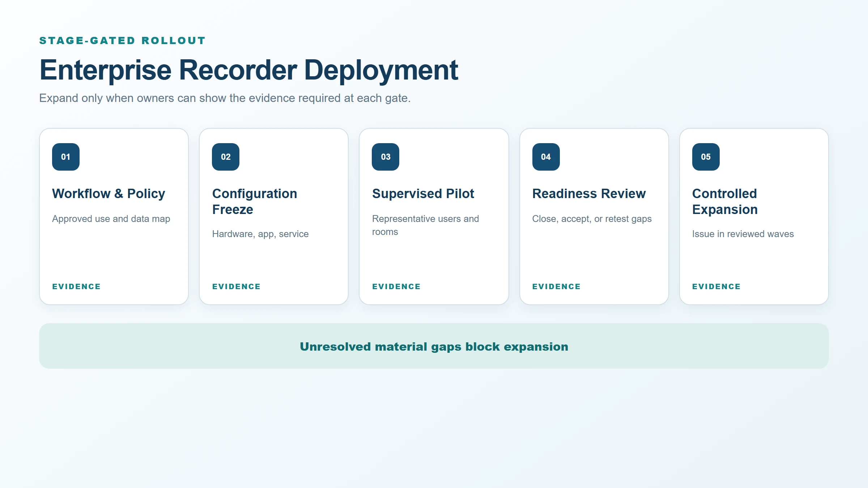Select the Readiness Review card title
Screen dimensions: 868x488
589,194
